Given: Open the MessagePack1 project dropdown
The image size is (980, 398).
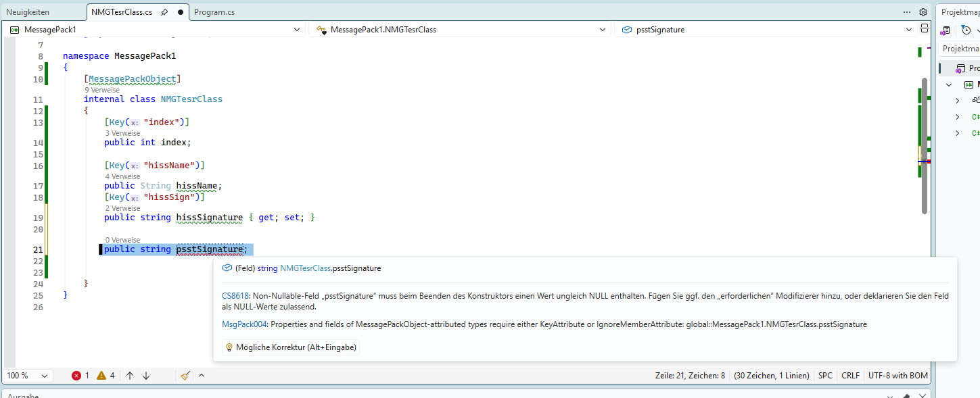Looking at the screenshot, I should [x=155, y=30].
